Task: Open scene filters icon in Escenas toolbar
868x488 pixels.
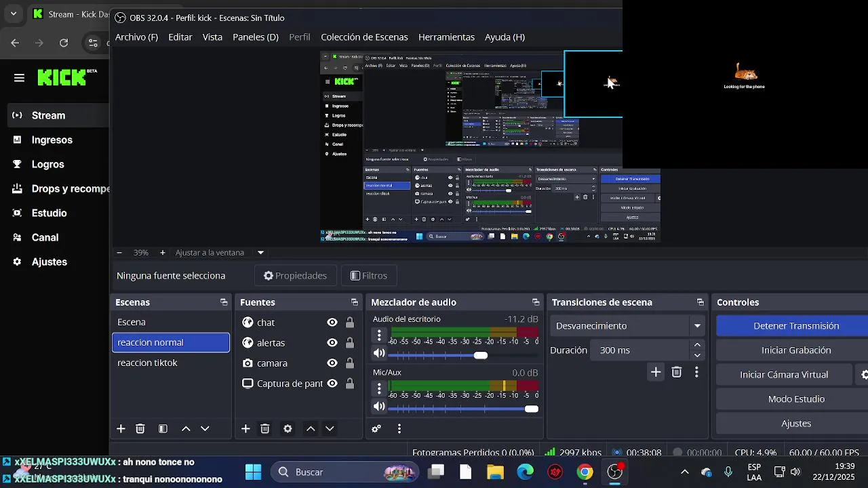Action: (x=163, y=428)
